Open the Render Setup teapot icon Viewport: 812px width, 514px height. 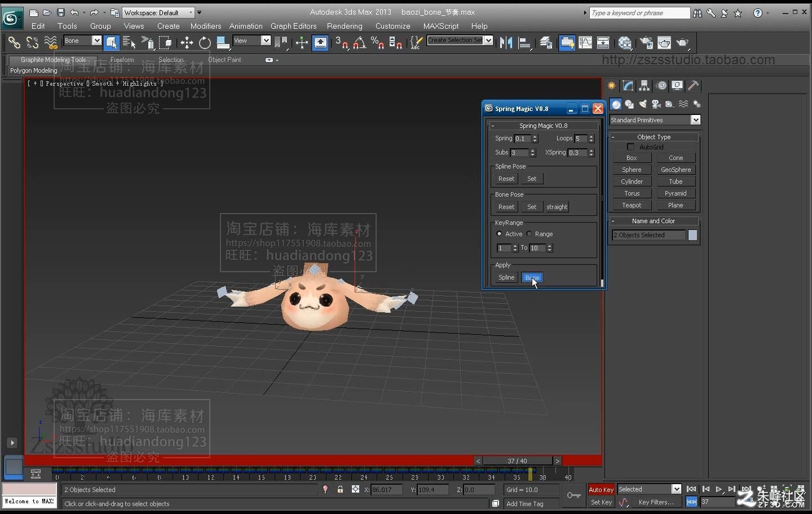tap(646, 42)
